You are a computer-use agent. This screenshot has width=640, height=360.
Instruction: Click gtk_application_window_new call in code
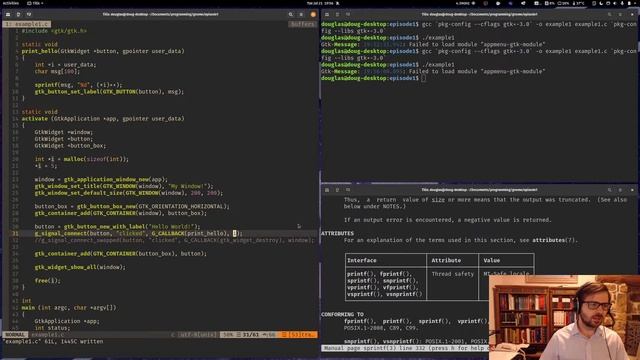[x=107, y=180]
